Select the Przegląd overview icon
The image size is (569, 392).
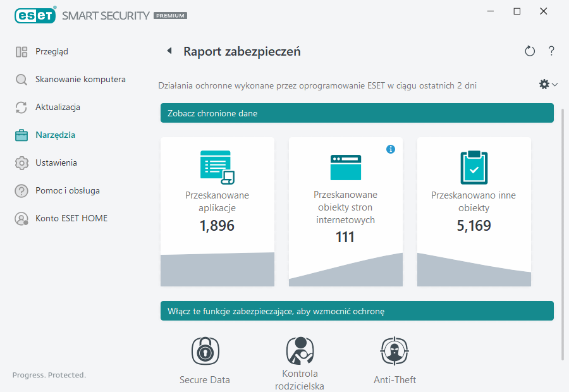click(x=21, y=51)
